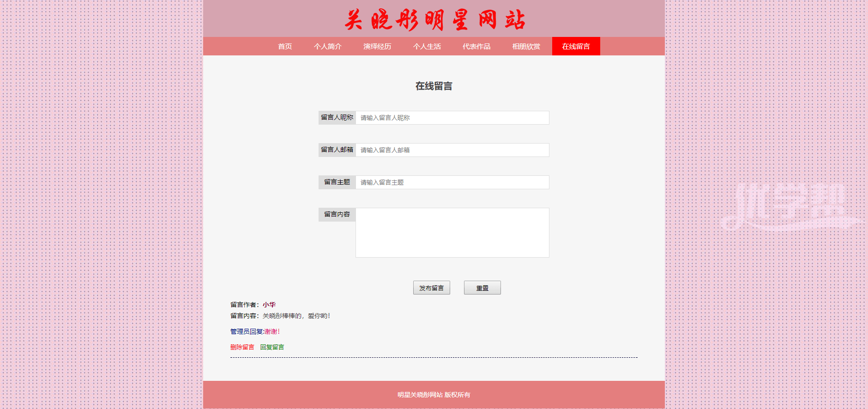Viewport: 868px width, 409px height.
Task: Click the 留言内容 field label
Action: 337,215
